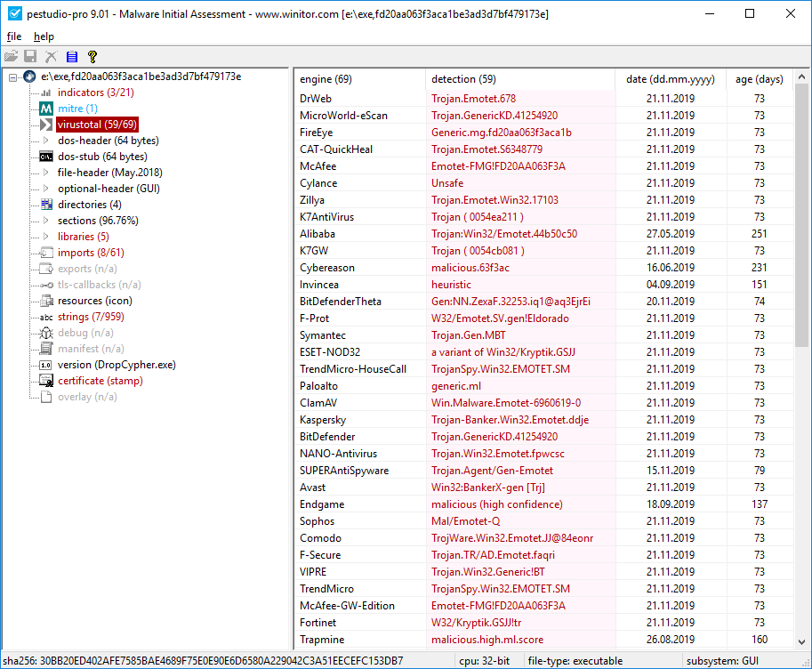812x669 pixels.
Task: Sort by age (days) column header
Action: coord(760,79)
